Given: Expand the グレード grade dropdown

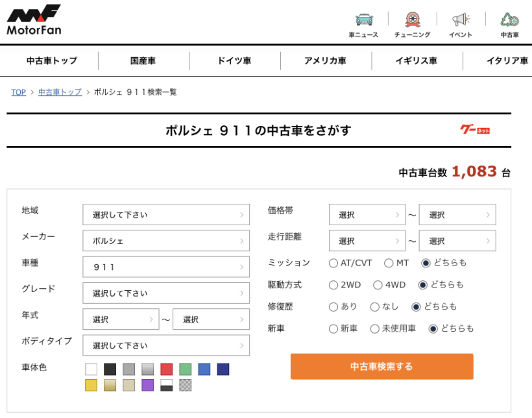Looking at the screenshot, I should (x=165, y=293).
